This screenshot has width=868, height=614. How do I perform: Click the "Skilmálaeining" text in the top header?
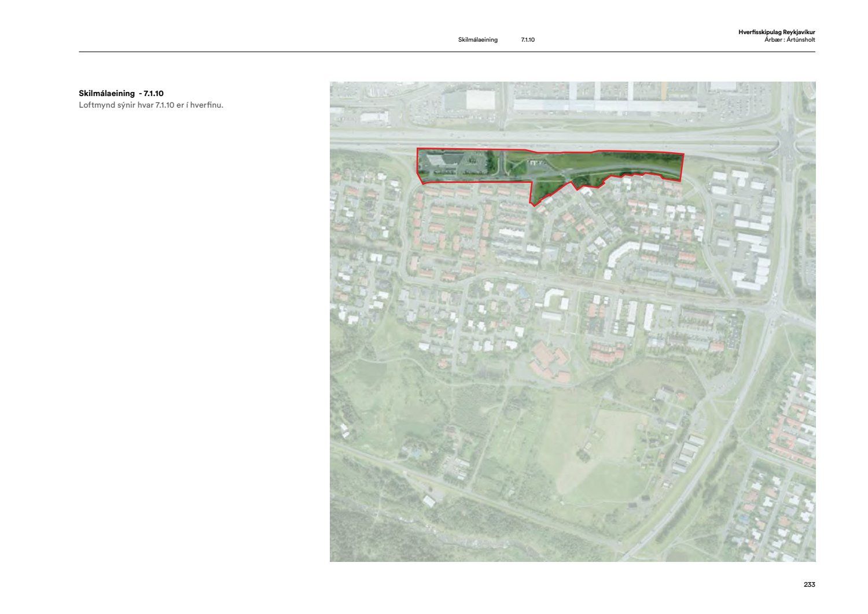pyautogui.click(x=477, y=40)
